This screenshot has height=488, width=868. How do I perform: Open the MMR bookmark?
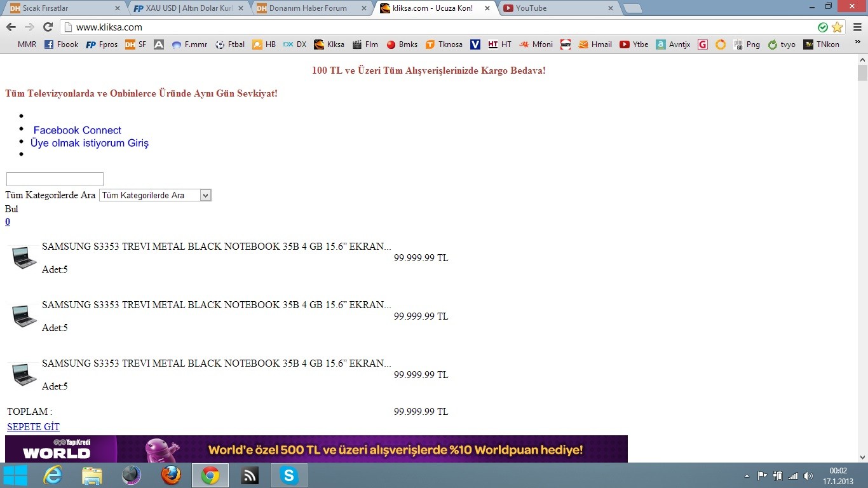coord(27,44)
